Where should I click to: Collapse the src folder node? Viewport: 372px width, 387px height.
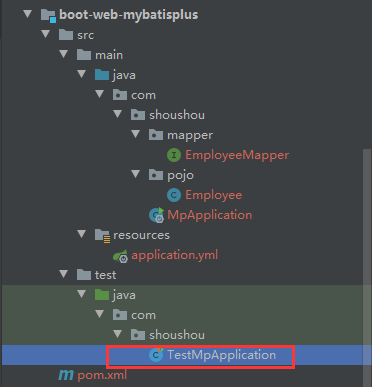pyautogui.click(x=46, y=34)
